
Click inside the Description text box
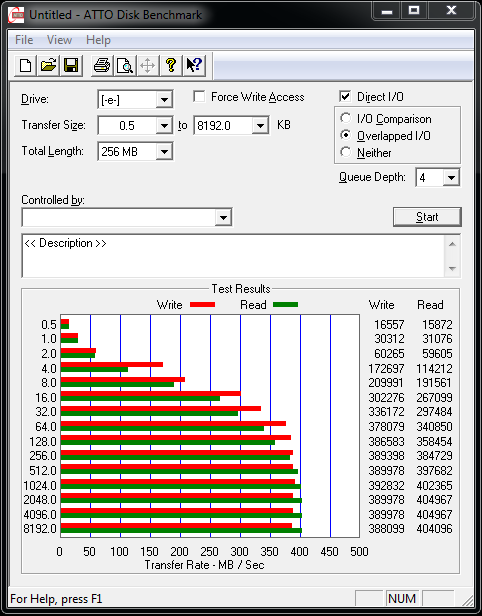click(x=234, y=256)
